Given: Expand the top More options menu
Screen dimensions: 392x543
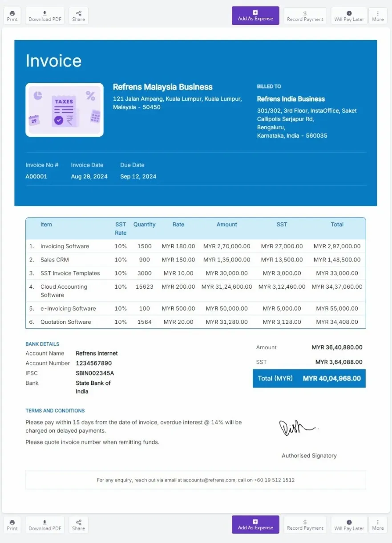Looking at the screenshot, I should [x=378, y=16].
